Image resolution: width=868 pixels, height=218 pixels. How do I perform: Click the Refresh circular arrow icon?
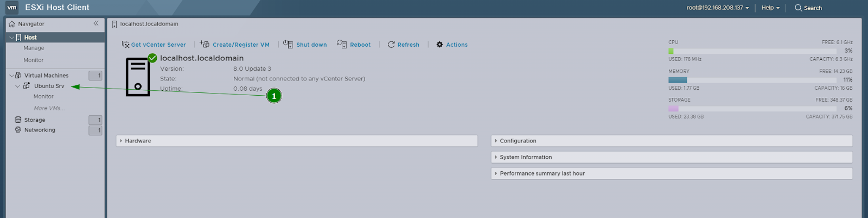pyautogui.click(x=391, y=45)
